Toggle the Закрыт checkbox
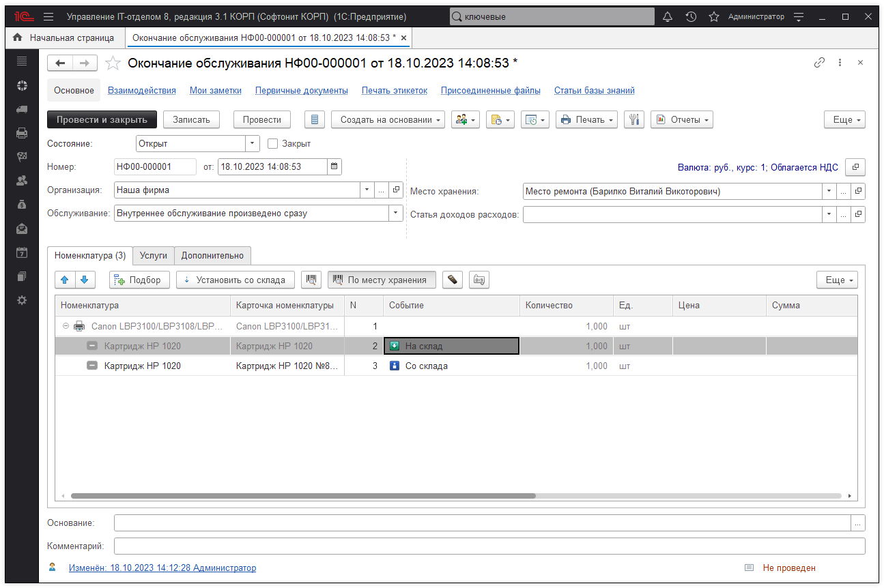The image size is (884, 588). (273, 144)
